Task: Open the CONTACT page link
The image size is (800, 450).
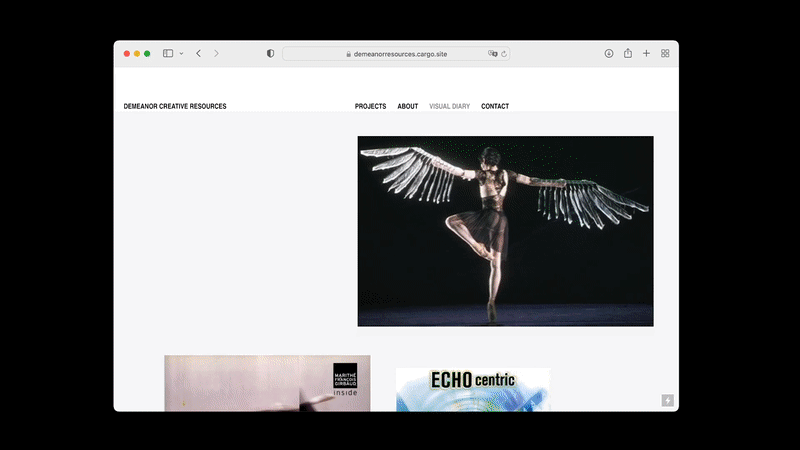Action: coord(495,106)
